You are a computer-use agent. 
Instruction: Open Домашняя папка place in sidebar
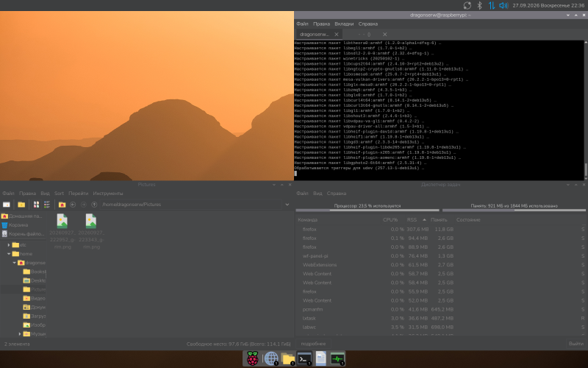pos(23,216)
